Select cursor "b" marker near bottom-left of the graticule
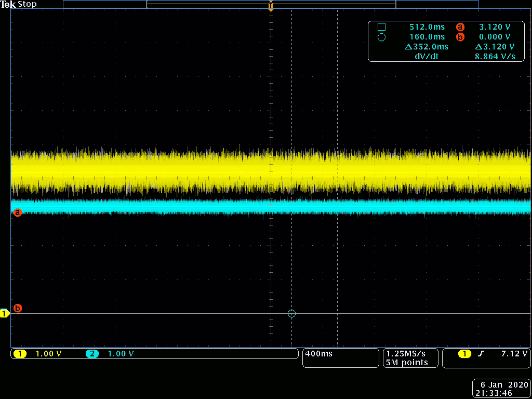 (17, 308)
